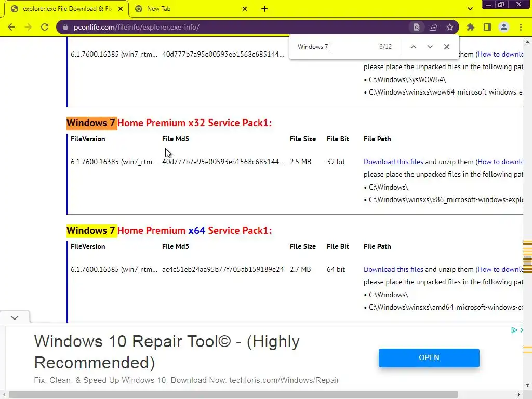The width and height of the screenshot is (532, 399).
Task: Click C:\Windows\SysWOW64\ path text
Action: pos(407,79)
